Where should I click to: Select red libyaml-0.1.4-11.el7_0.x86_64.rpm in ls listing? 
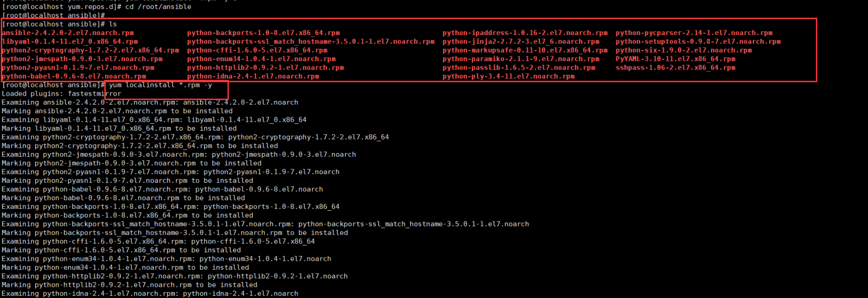click(70, 41)
